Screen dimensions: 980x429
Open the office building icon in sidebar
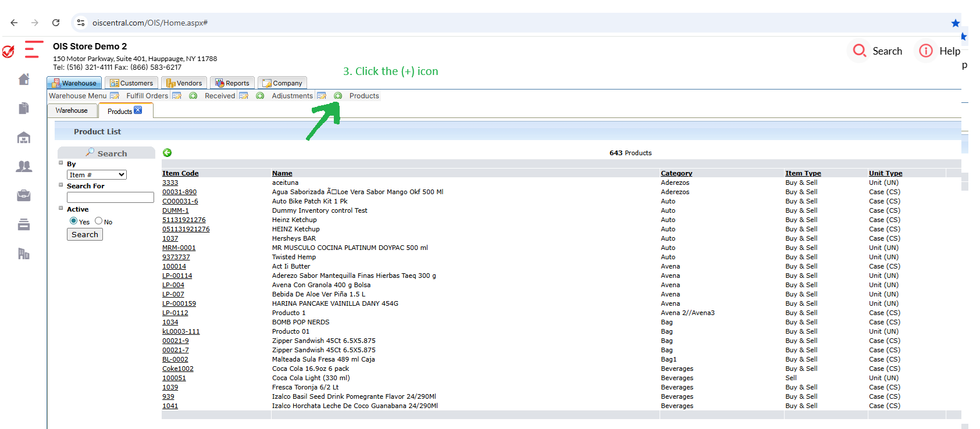coord(24,253)
